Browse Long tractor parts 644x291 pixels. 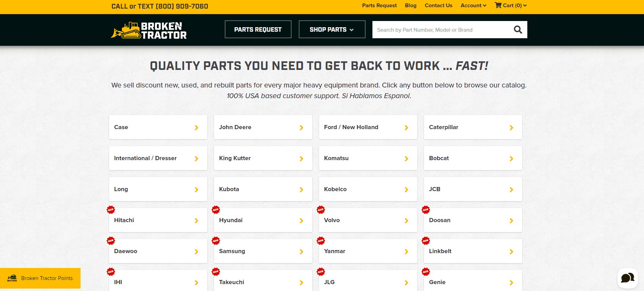pos(158,189)
